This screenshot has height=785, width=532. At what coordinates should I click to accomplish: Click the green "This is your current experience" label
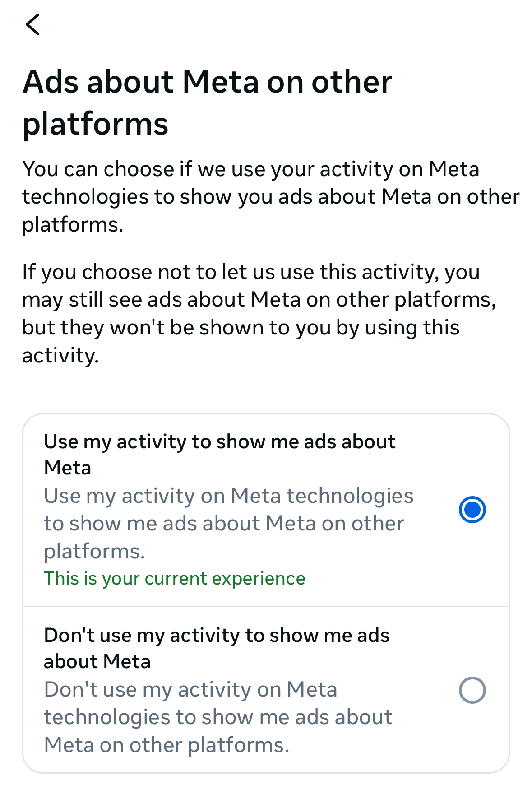click(174, 578)
